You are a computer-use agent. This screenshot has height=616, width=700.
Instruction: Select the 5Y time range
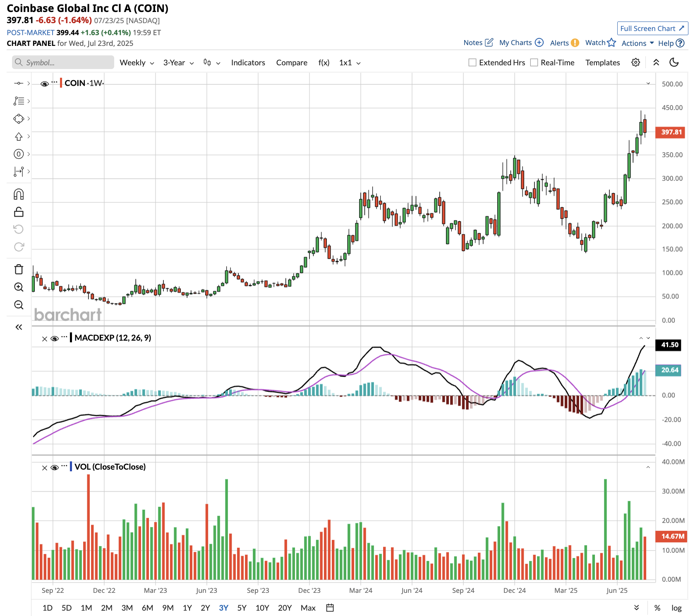[x=242, y=608]
